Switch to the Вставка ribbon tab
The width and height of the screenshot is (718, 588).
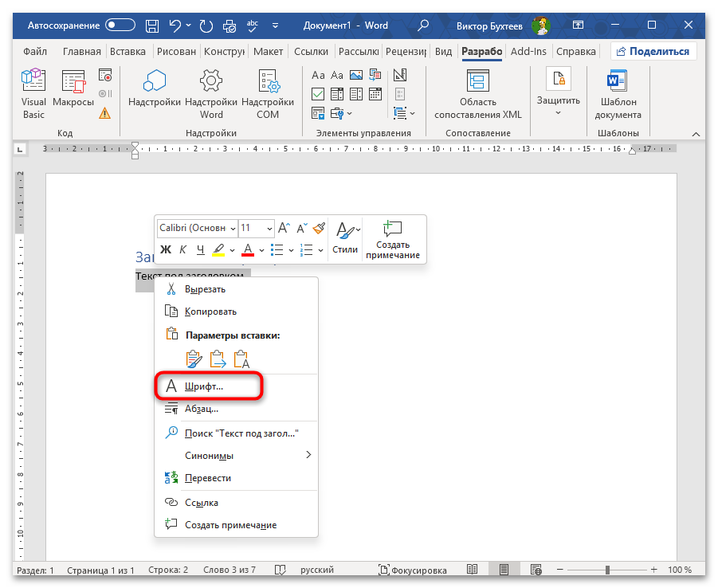pos(128,51)
